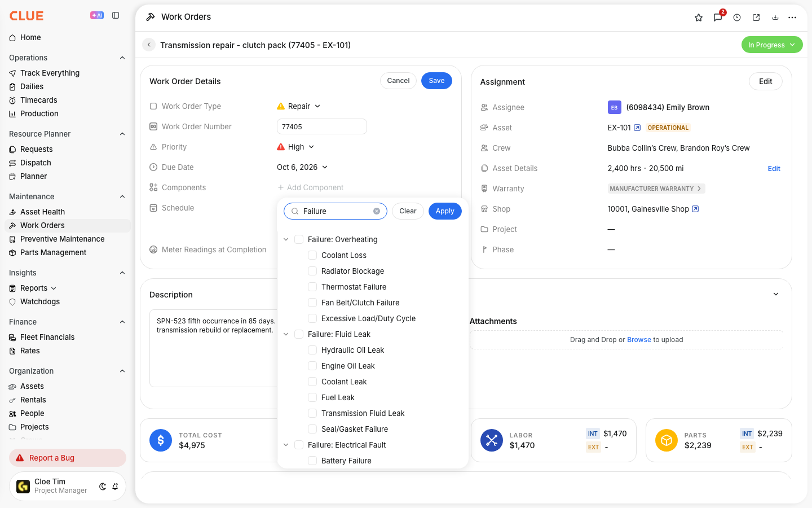812x508 pixels.
Task: Apply the selected component filters
Action: point(445,211)
